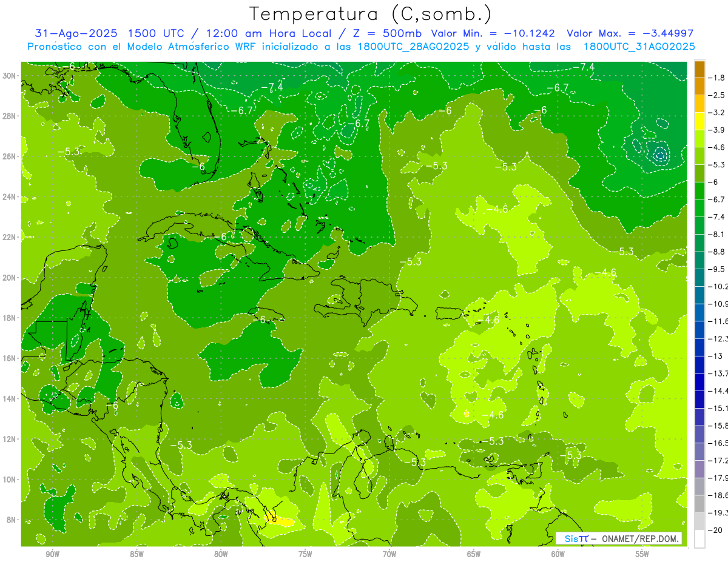This screenshot has height=562, width=728.
Task: Click the '22N' latitude axis label
Action: click(10, 237)
